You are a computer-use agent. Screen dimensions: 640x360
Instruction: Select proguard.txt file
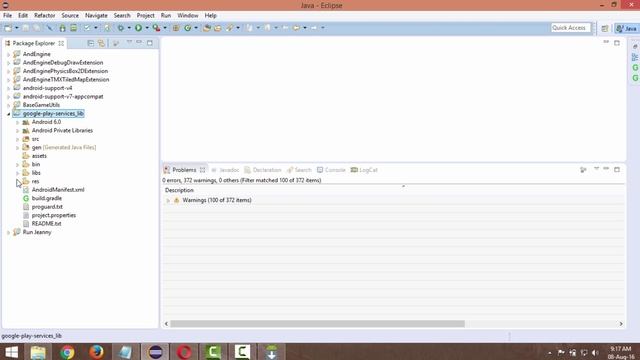[x=47, y=207]
